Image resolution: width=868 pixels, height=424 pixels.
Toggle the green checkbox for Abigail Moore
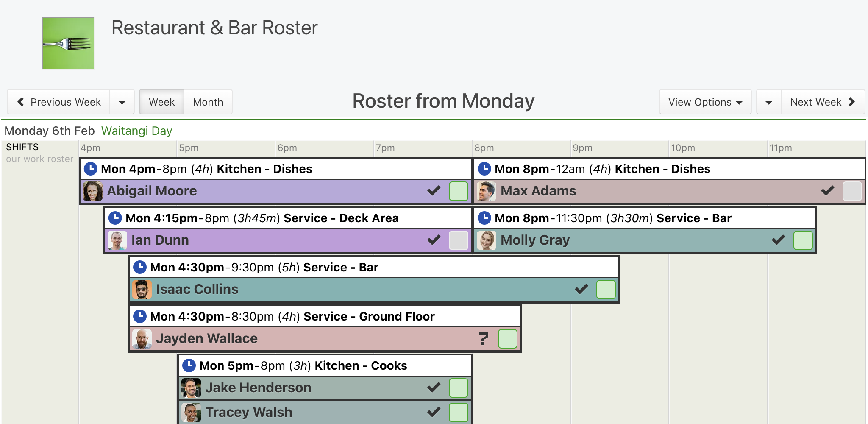458,191
